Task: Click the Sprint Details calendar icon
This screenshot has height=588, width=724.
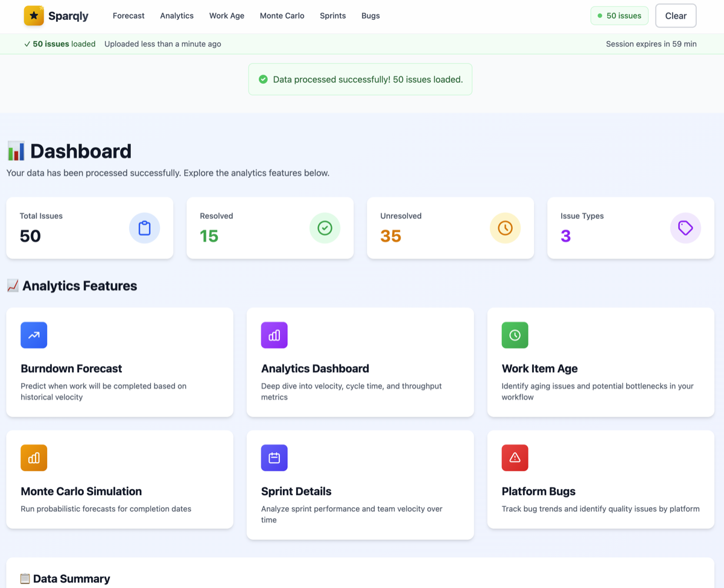Action: point(274,458)
